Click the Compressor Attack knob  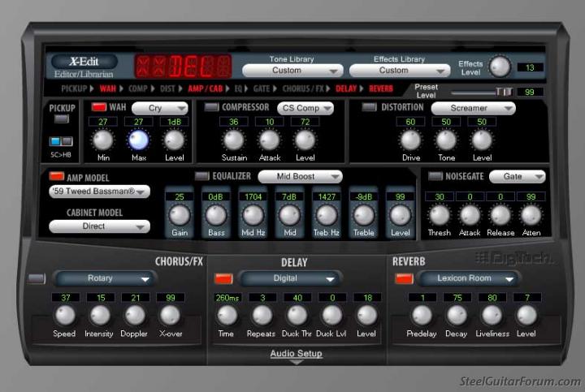(270, 140)
